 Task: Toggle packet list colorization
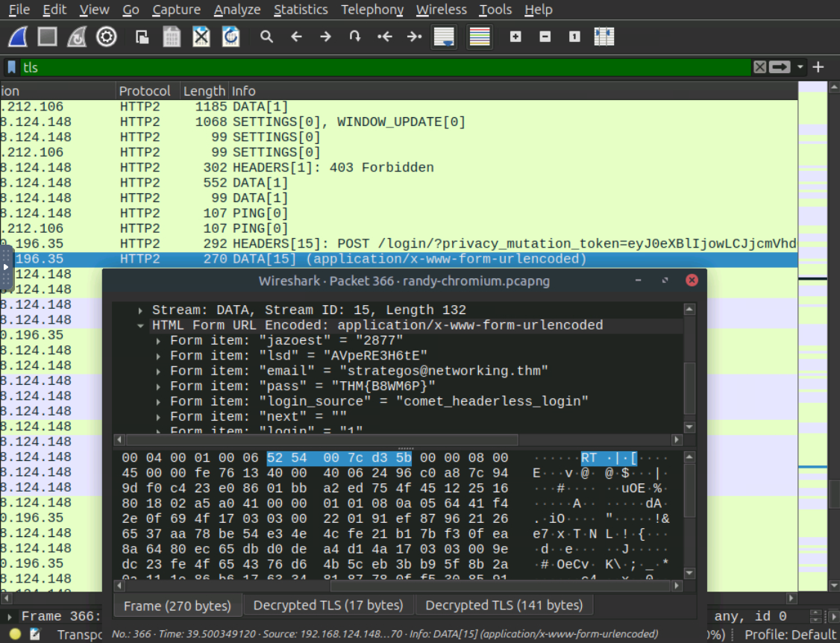[x=480, y=37]
